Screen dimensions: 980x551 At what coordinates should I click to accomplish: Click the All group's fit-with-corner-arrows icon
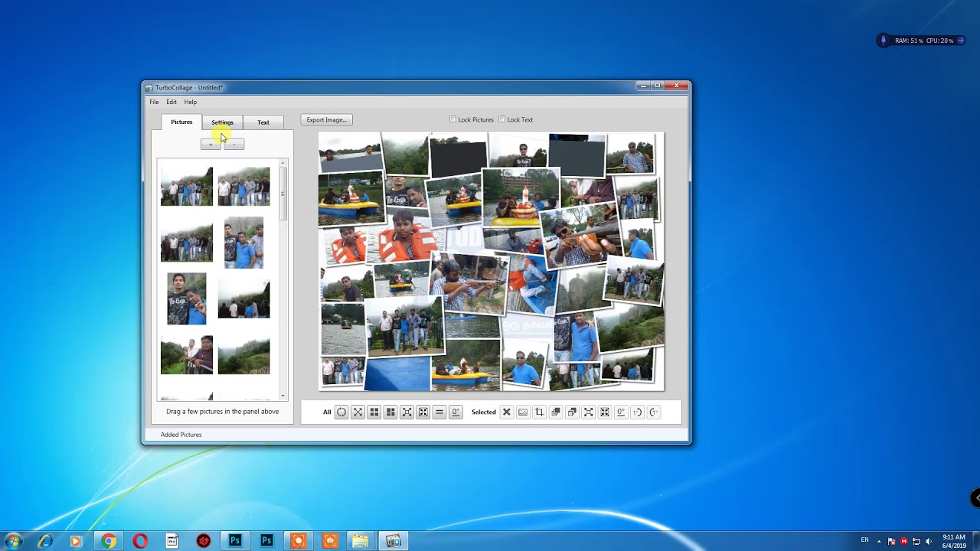point(407,412)
